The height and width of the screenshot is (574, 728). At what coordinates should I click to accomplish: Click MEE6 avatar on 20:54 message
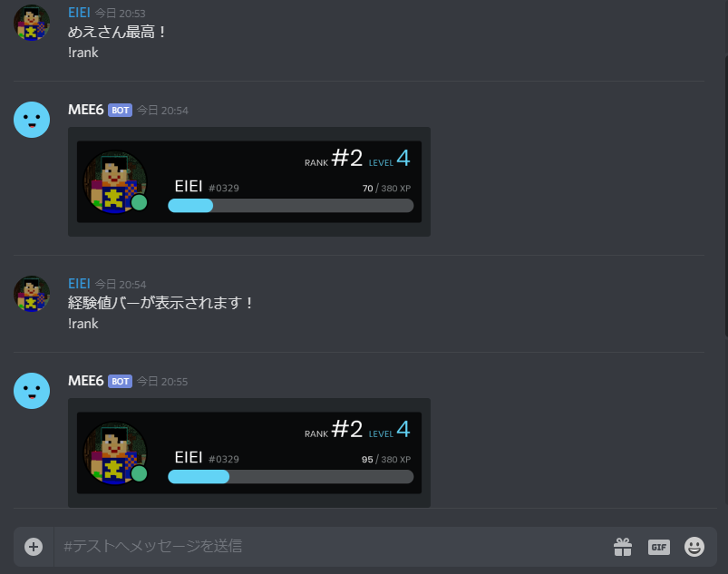point(32,120)
